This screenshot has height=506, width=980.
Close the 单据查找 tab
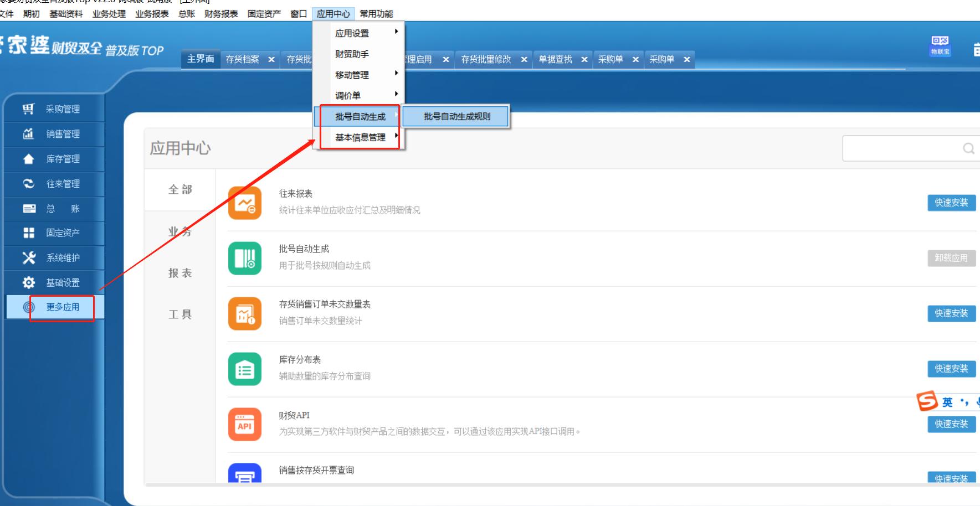(584, 59)
